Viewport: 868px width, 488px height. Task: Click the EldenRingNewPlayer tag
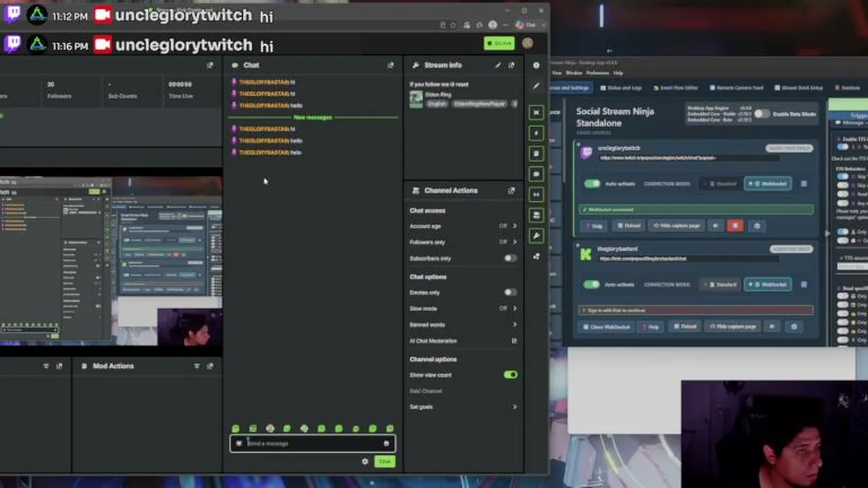479,104
